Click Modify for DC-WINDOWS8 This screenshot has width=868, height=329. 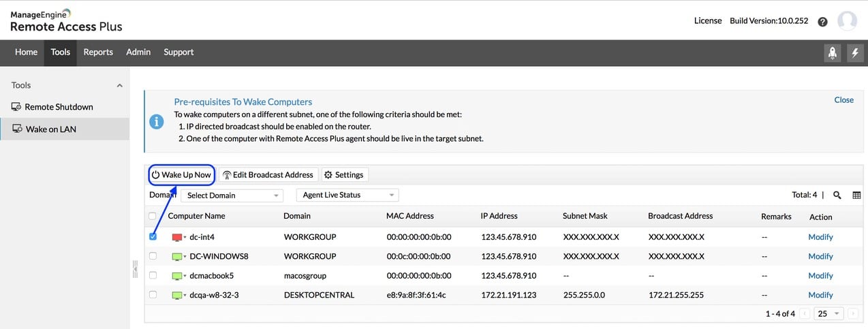(x=820, y=257)
